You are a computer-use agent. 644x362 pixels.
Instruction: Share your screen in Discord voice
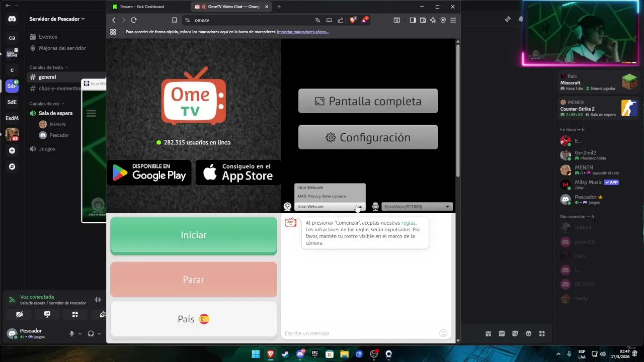click(x=47, y=314)
